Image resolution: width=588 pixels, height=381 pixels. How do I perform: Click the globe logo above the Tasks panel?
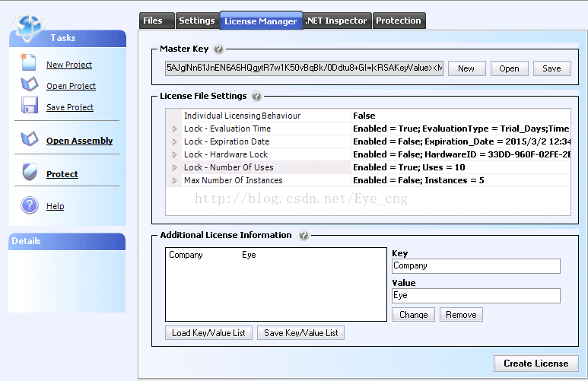28,27
